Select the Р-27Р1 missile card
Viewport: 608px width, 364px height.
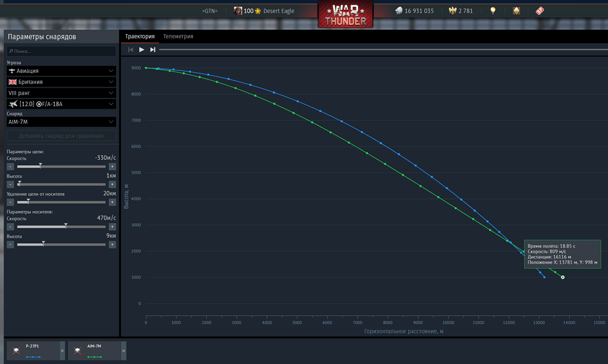[33, 351]
